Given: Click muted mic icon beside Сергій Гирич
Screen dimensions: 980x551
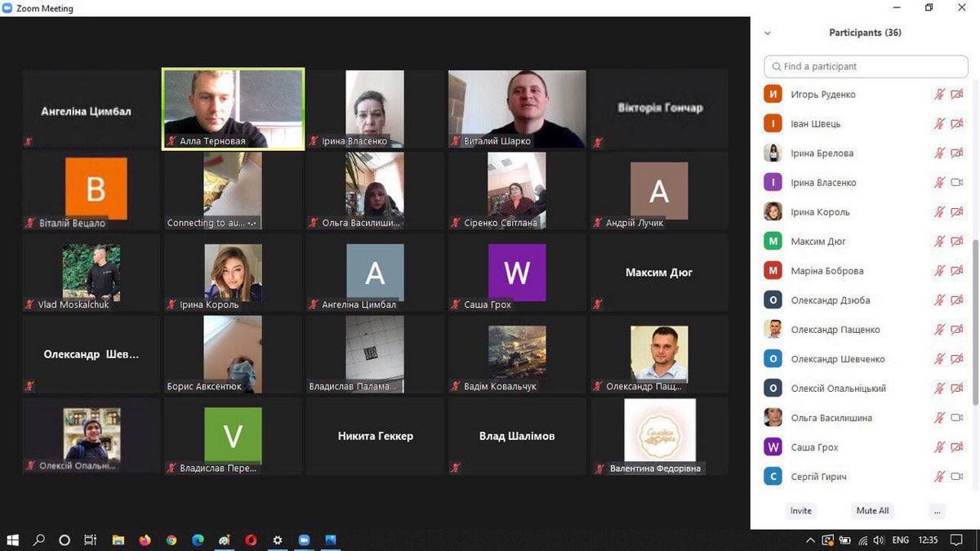Looking at the screenshot, I should click(x=939, y=477).
